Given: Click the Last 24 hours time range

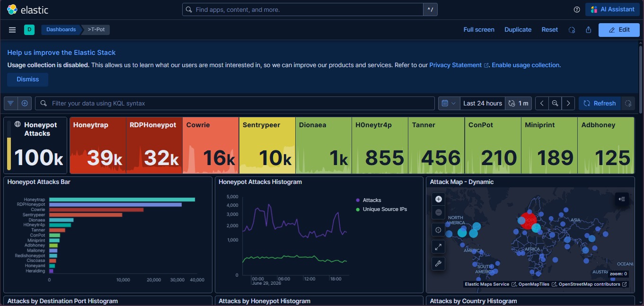Looking at the screenshot, I should 483,103.
